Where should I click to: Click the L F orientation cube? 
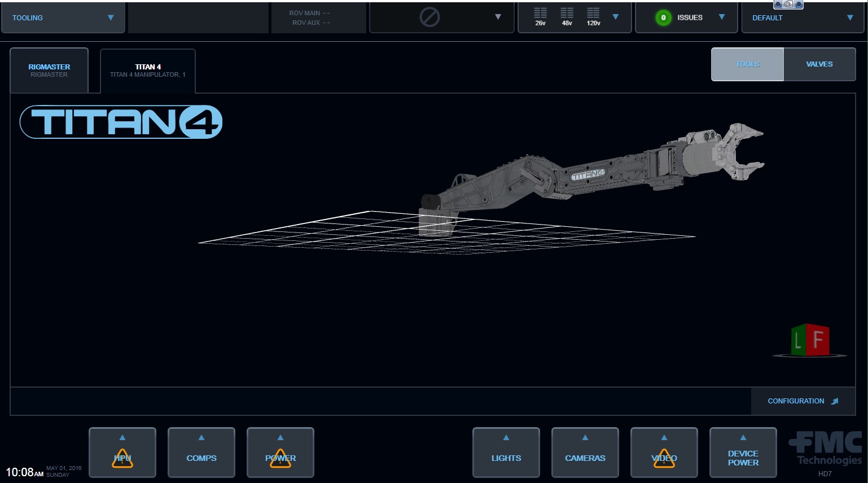(809, 340)
